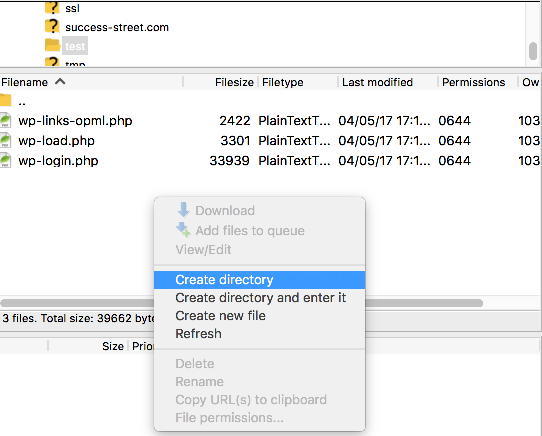
Task: Click the ssl unknown-folder icon
Action: click(52, 8)
